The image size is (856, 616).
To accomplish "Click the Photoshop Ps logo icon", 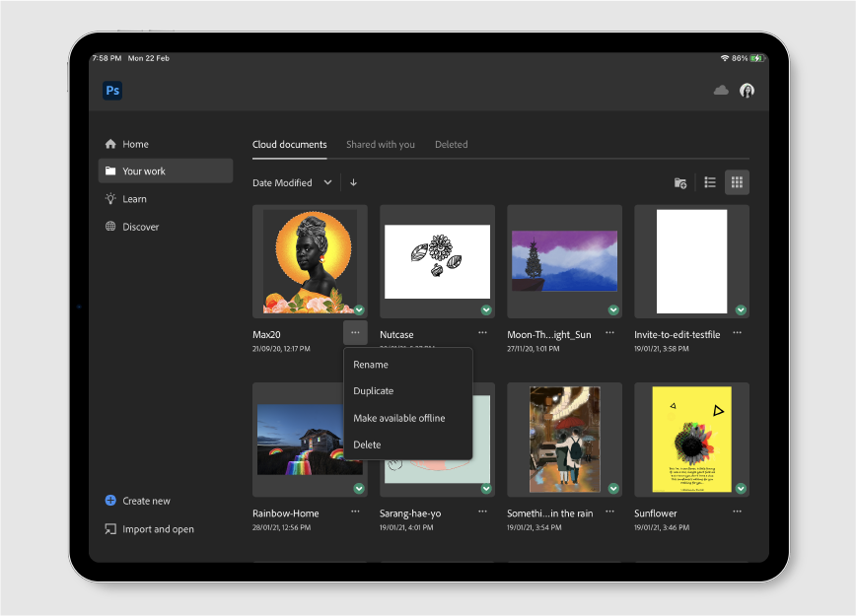I will [112, 91].
